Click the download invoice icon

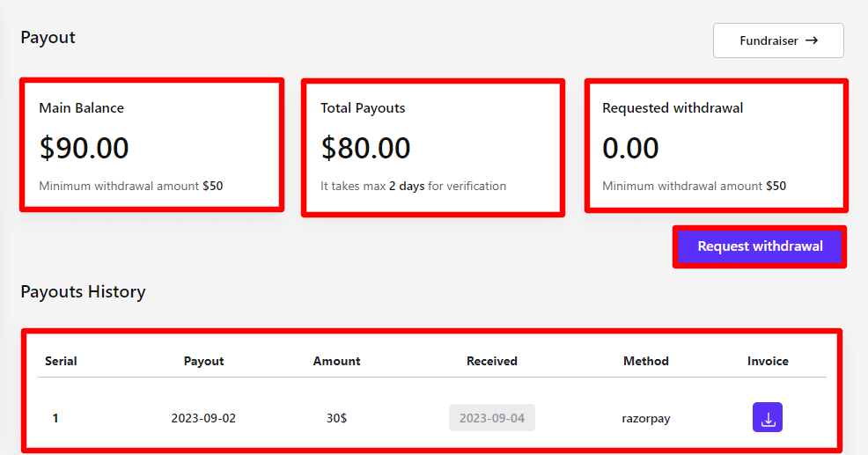(x=767, y=417)
